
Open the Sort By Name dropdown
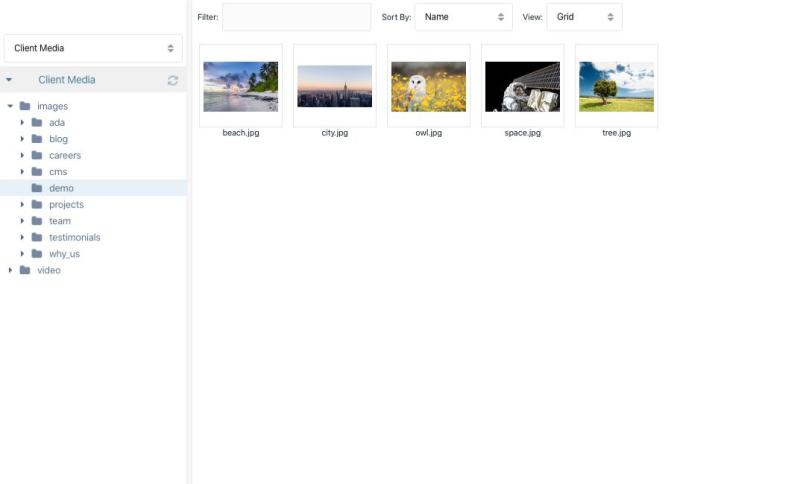click(463, 17)
